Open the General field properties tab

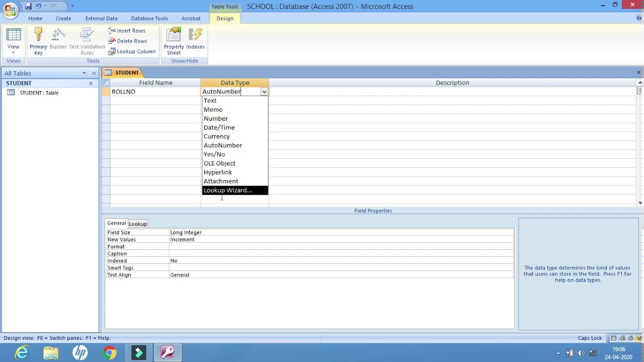(116, 223)
